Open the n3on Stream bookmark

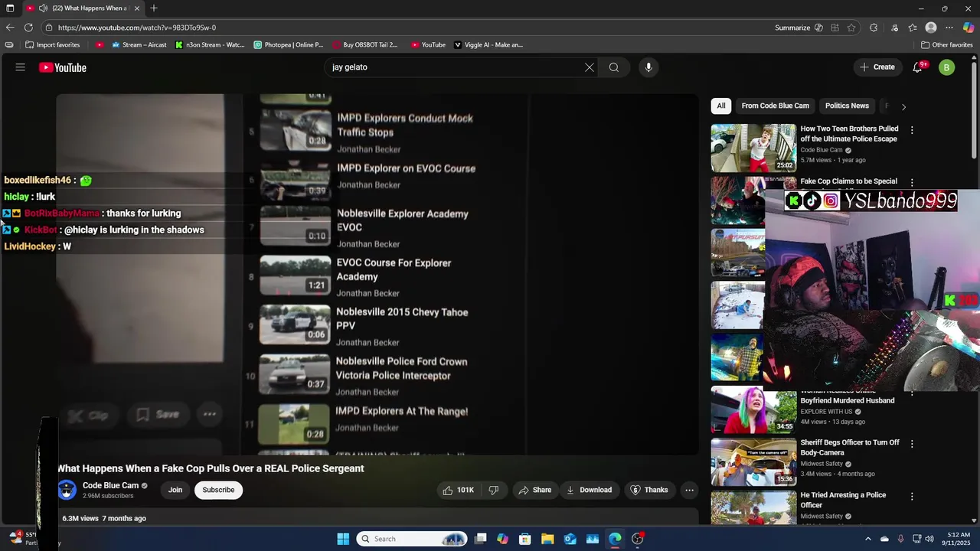(210, 44)
